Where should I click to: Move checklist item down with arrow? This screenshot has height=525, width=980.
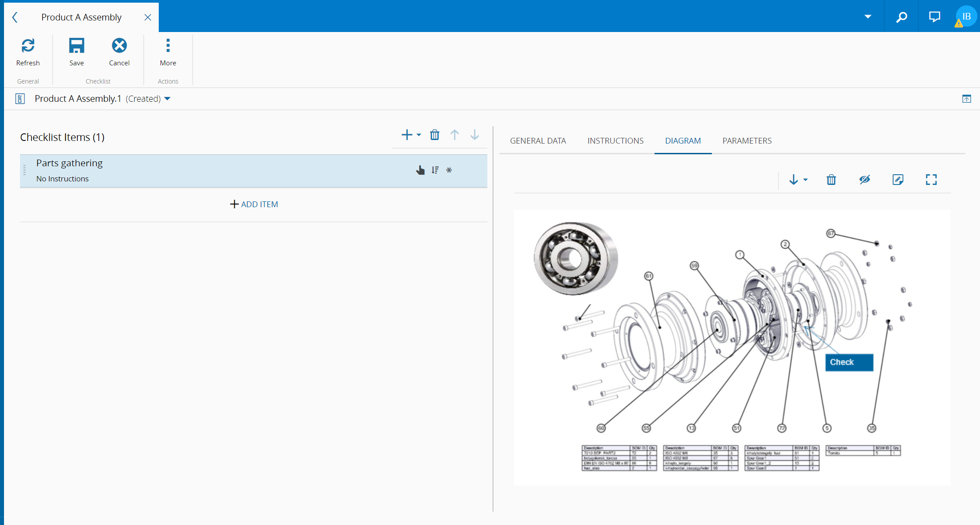[474, 135]
